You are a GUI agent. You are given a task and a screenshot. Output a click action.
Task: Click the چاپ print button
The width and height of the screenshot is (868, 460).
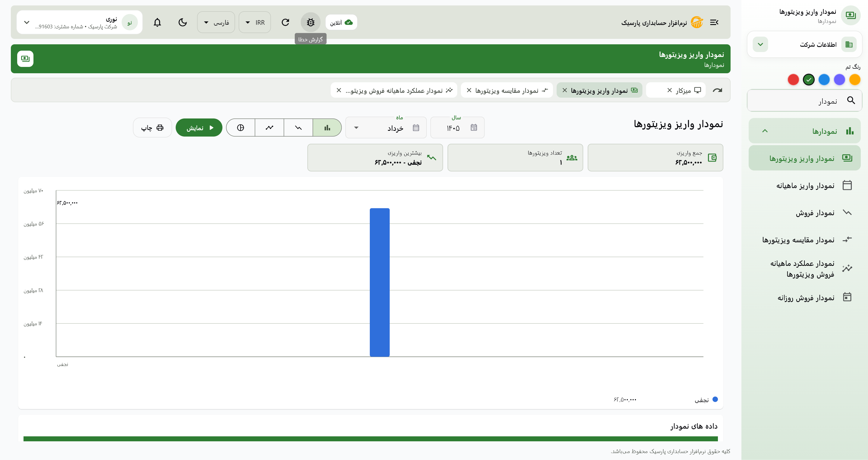tap(152, 128)
